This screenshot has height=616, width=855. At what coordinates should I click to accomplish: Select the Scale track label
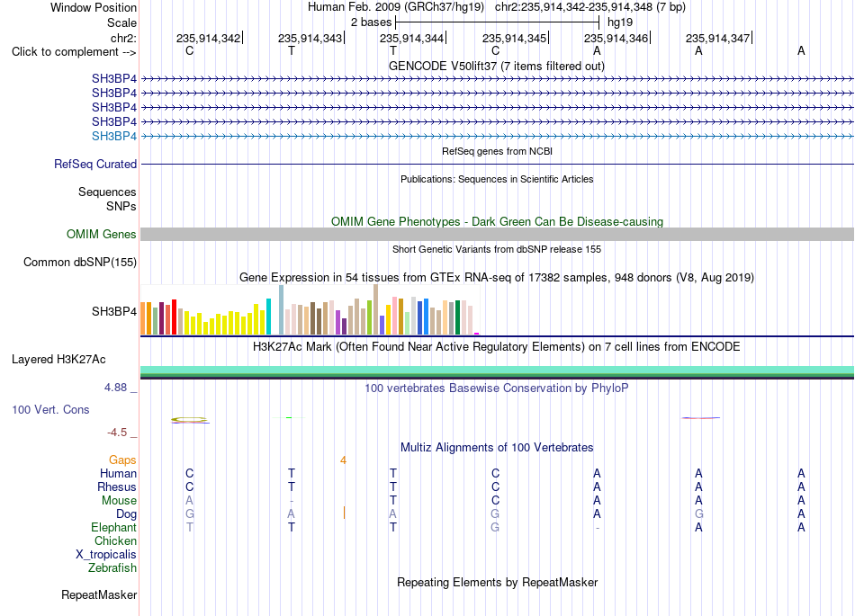click(x=121, y=22)
